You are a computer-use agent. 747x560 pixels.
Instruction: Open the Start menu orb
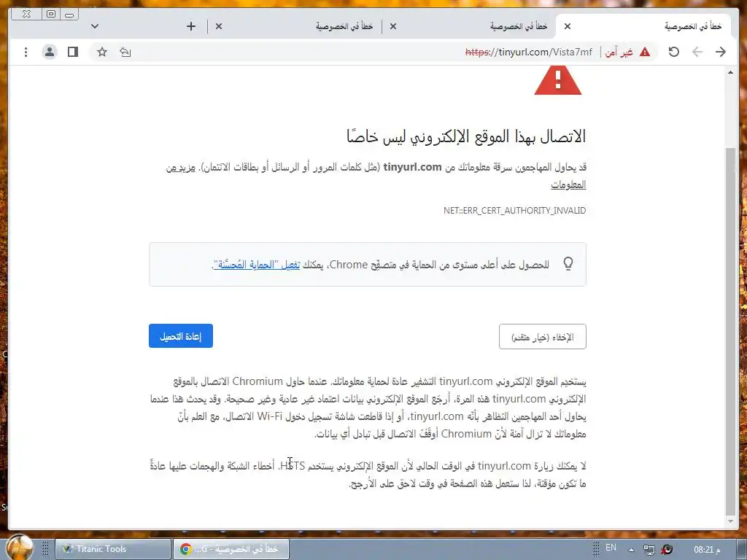20,547
